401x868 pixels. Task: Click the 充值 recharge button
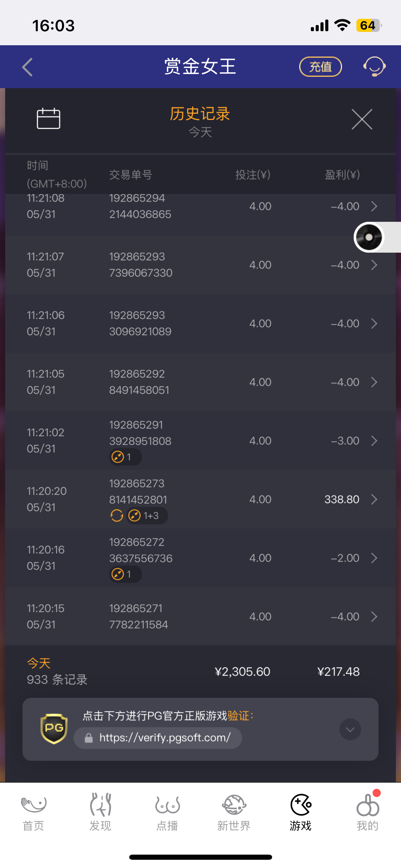click(x=320, y=67)
